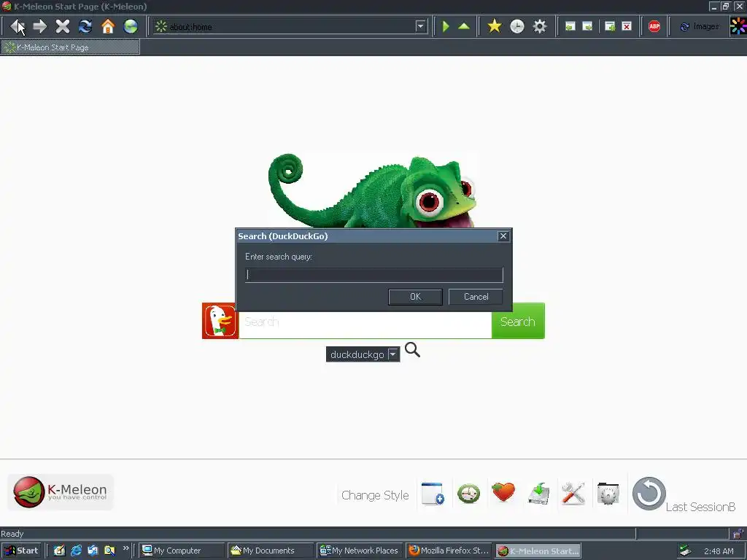Confirm the search dialog with OK
The width and height of the screenshot is (747, 560).
tap(415, 297)
